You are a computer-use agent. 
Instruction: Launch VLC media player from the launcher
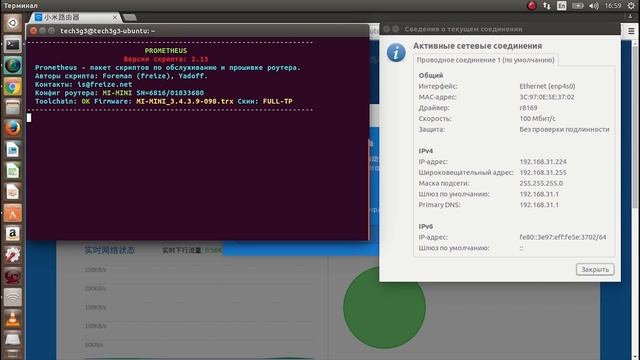coord(12,318)
